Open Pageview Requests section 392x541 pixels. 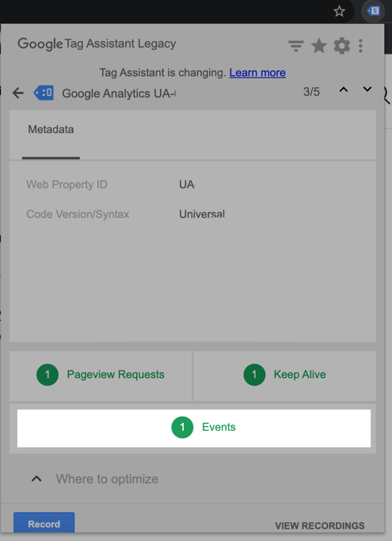(x=101, y=375)
